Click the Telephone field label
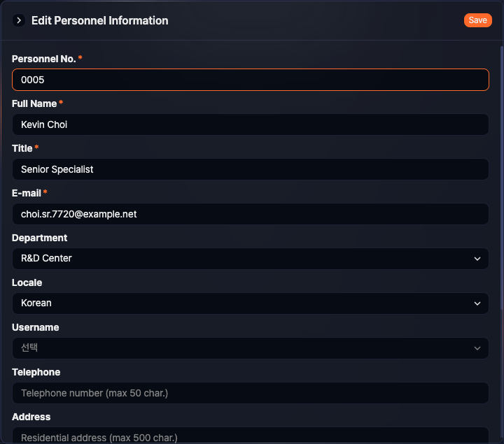The height and width of the screenshot is (444, 504). click(36, 372)
